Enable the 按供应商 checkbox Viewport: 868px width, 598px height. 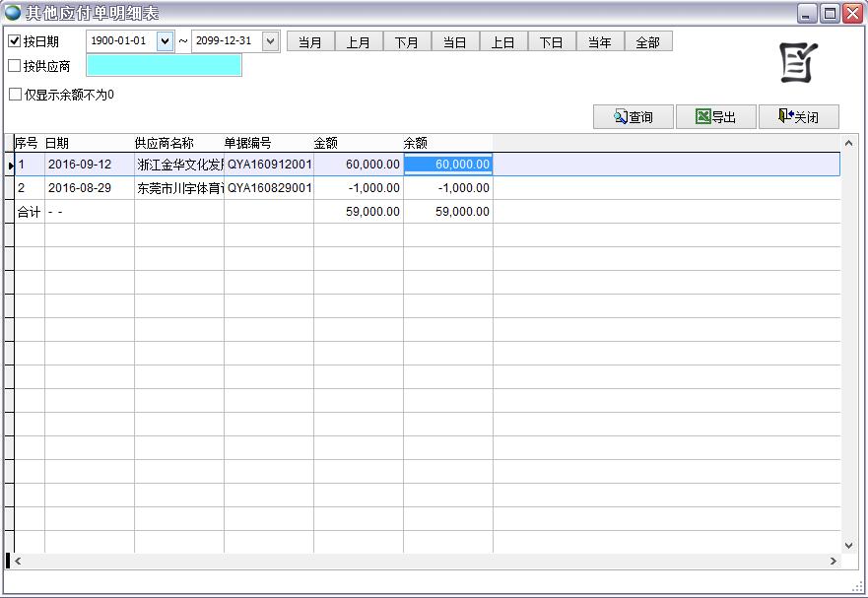[x=15, y=66]
